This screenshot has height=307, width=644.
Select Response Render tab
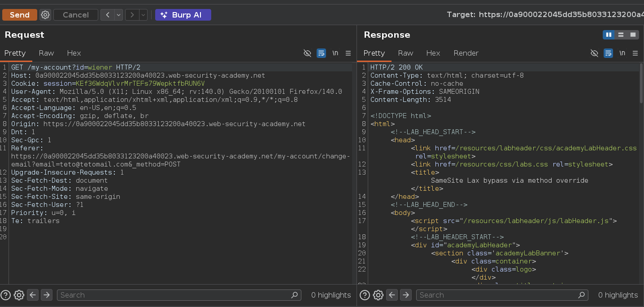(466, 53)
